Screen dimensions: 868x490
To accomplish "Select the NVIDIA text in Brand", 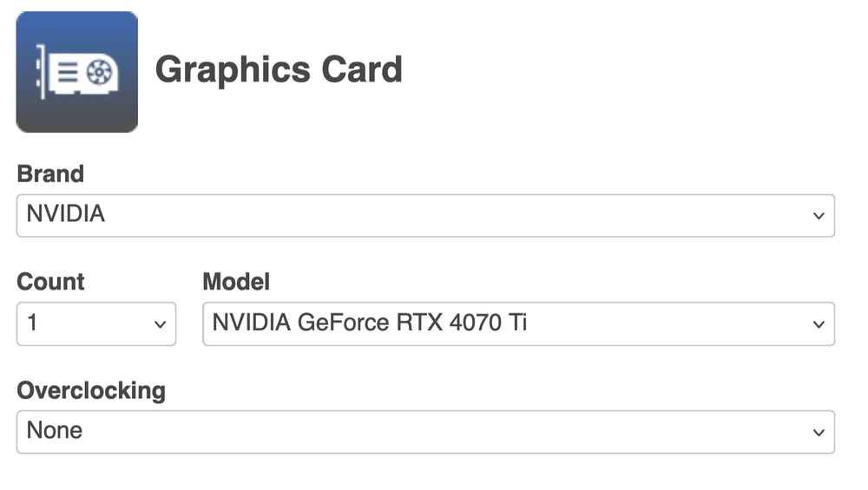I will (66, 214).
